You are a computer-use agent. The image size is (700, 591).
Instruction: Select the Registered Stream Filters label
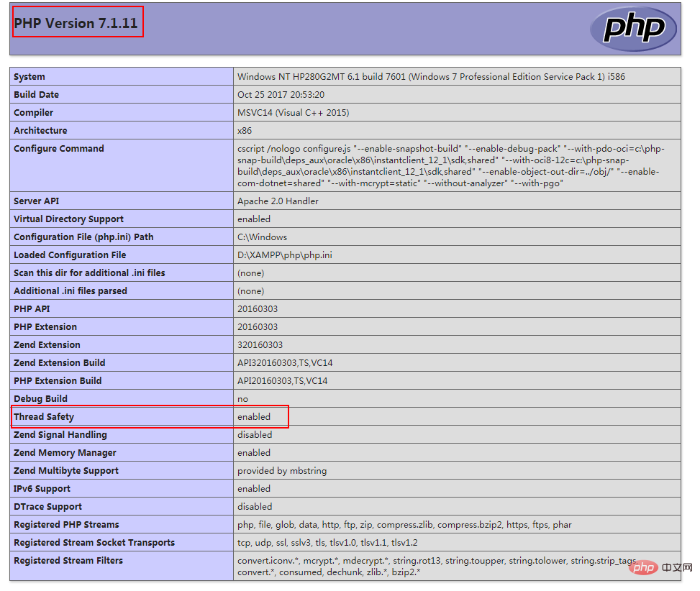tap(68, 561)
